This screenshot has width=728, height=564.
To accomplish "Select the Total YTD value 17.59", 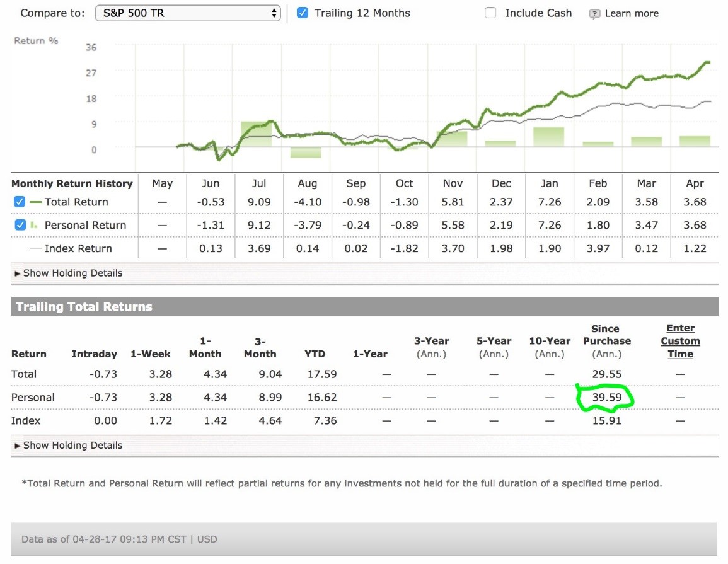I will (321, 374).
